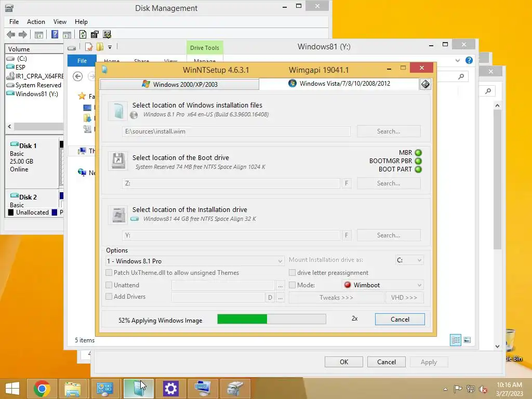Open the Quick Access Toolbar customize dropdown in Explorer

pos(110,47)
